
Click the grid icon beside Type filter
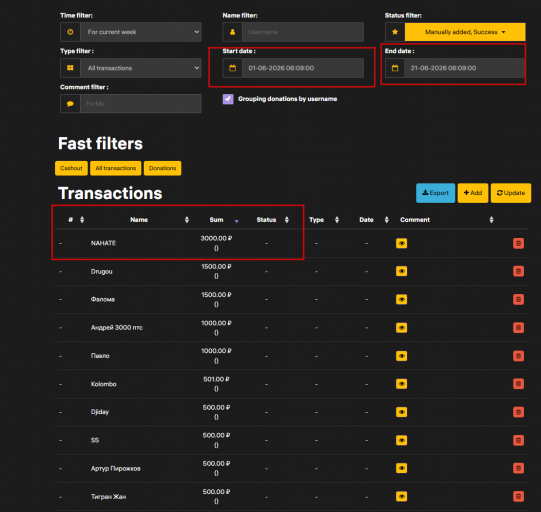pyautogui.click(x=70, y=68)
